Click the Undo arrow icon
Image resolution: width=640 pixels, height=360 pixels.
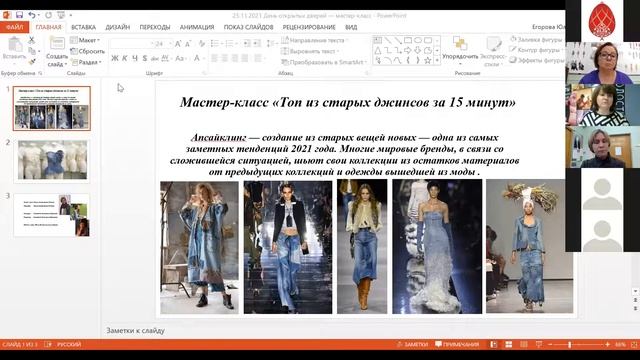(x=32, y=15)
